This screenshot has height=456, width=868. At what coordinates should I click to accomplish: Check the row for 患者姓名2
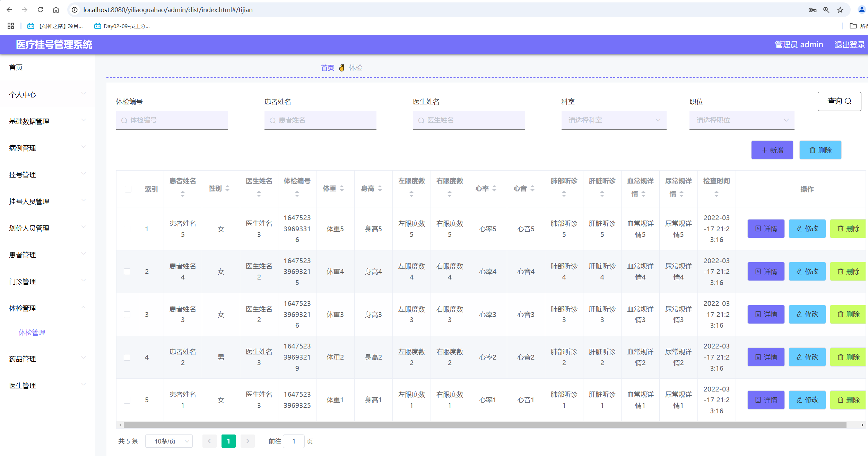pyautogui.click(x=127, y=357)
